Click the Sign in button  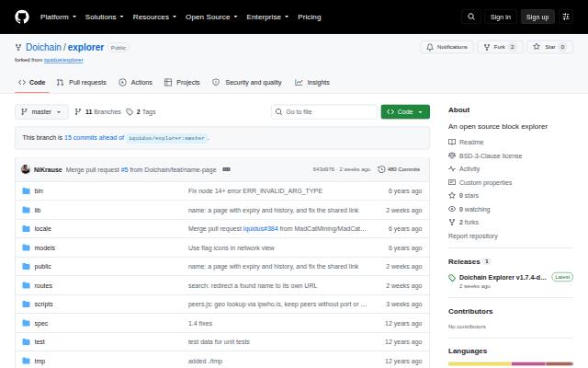tap(500, 17)
